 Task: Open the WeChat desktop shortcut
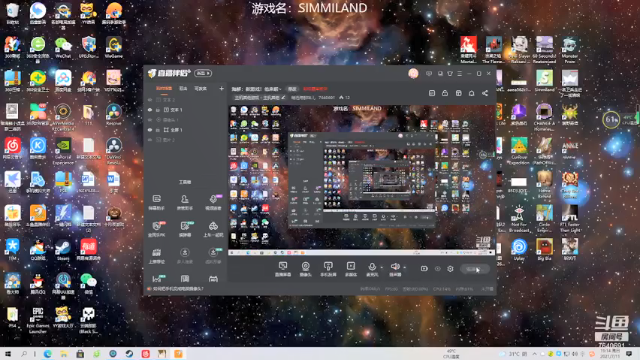click(x=63, y=47)
